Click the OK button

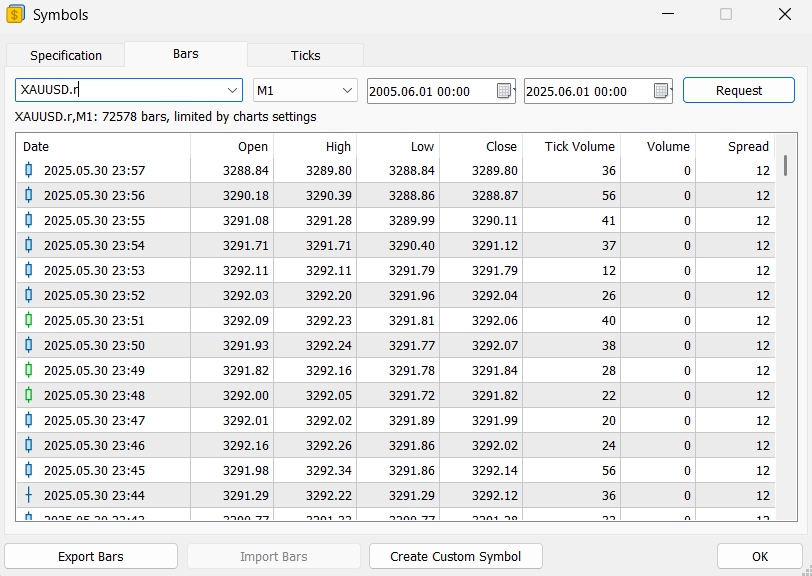pyautogui.click(x=760, y=556)
